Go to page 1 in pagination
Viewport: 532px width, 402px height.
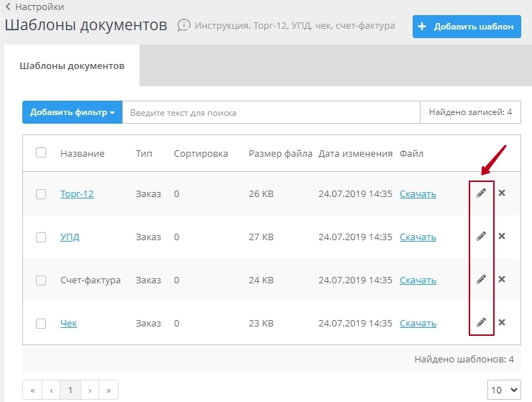coord(70,390)
